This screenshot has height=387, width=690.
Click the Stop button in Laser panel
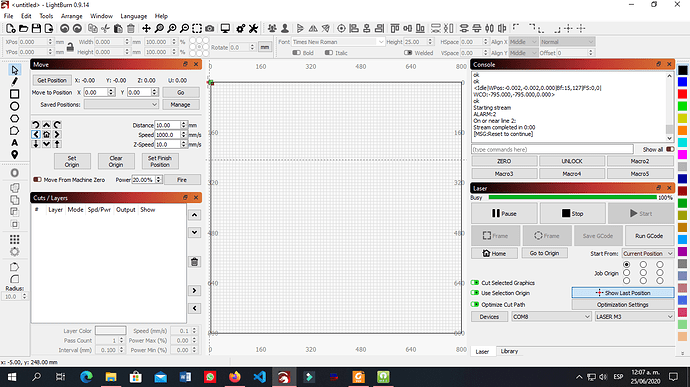coord(572,214)
